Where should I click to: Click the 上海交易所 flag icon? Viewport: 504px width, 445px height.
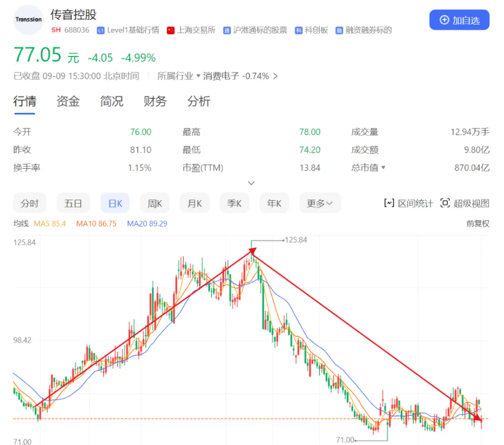(x=171, y=31)
